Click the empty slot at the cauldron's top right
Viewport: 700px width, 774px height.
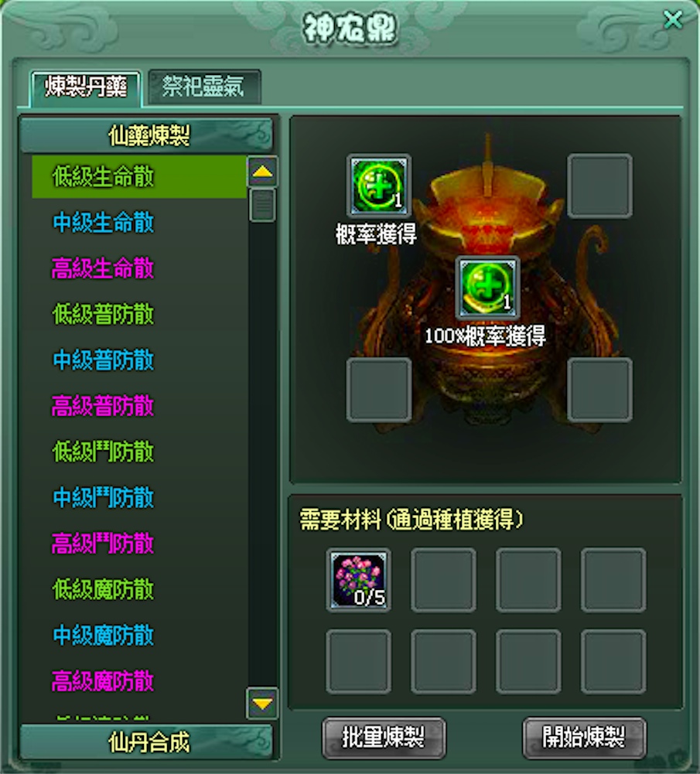click(x=599, y=186)
